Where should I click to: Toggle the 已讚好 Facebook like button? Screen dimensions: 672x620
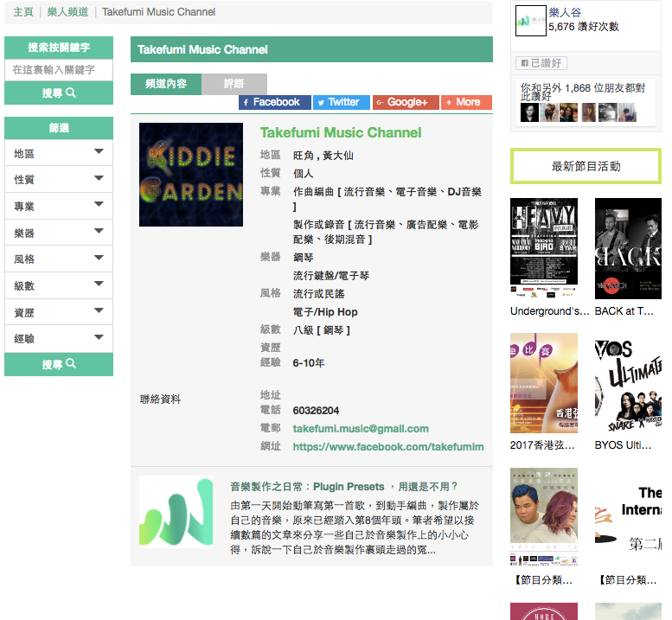(x=540, y=63)
